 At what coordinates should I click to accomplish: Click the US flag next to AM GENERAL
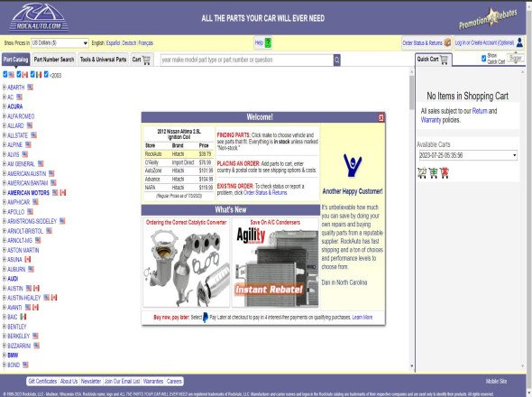(x=41, y=163)
